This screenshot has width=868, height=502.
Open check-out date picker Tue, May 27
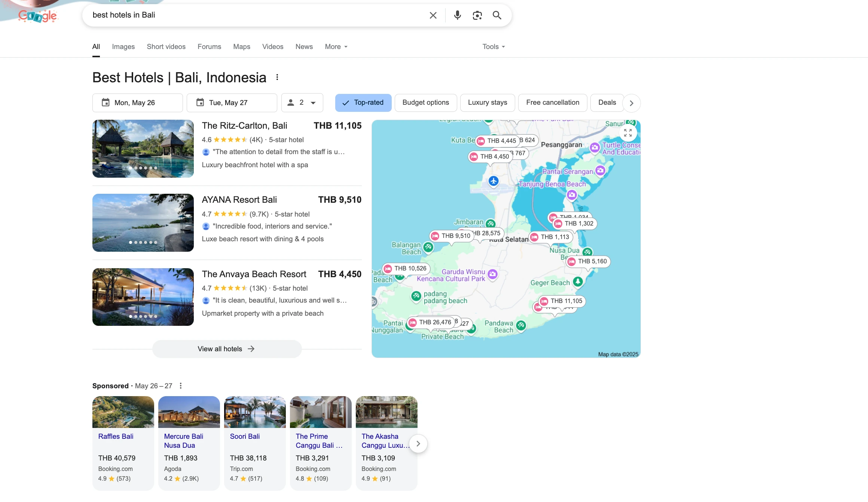tap(232, 103)
